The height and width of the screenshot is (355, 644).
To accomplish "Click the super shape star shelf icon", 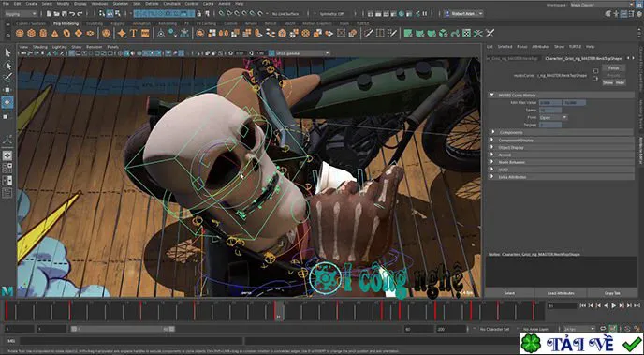I will click(122, 34).
